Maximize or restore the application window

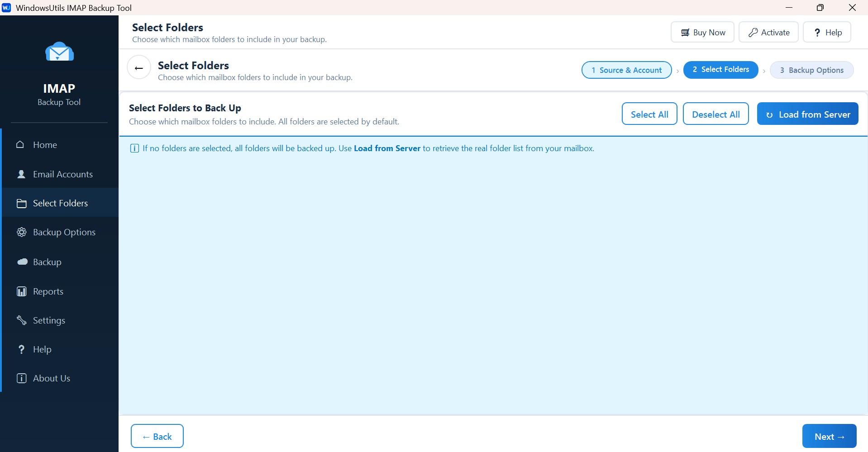820,8
